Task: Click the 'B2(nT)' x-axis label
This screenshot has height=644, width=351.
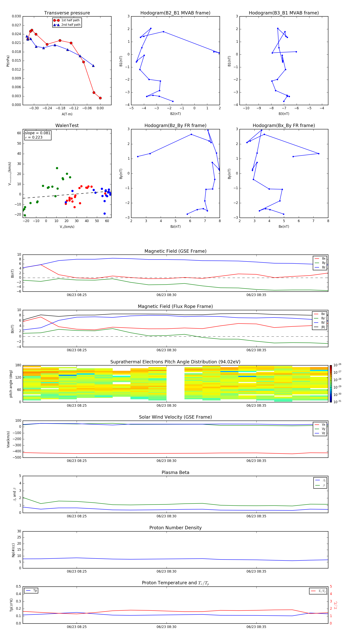Action: [175, 114]
